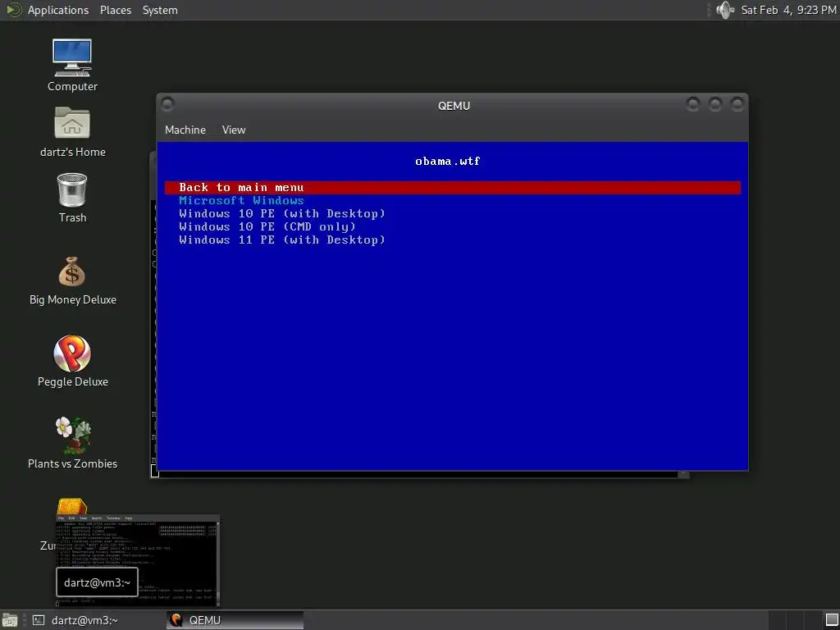Click the terminal window preview thumbnail
Image resolution: width=840 pixels, height=630 pixels.
(138, 560)
